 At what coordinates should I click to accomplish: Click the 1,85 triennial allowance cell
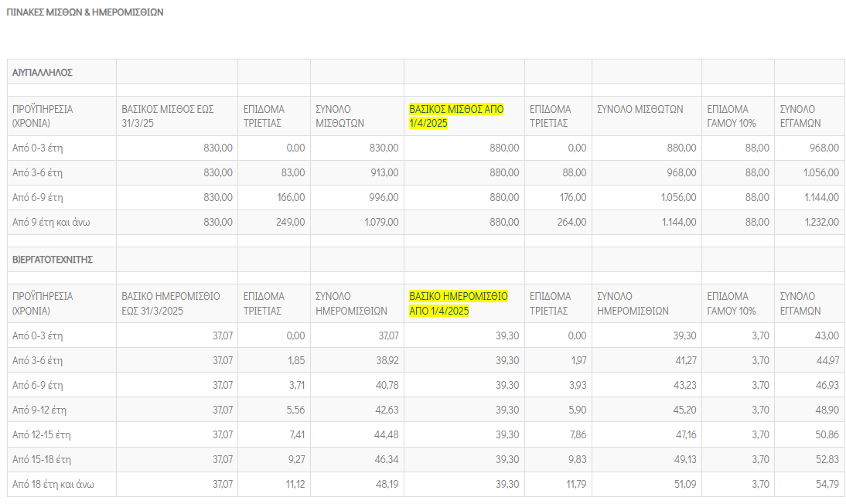(295, 361)
